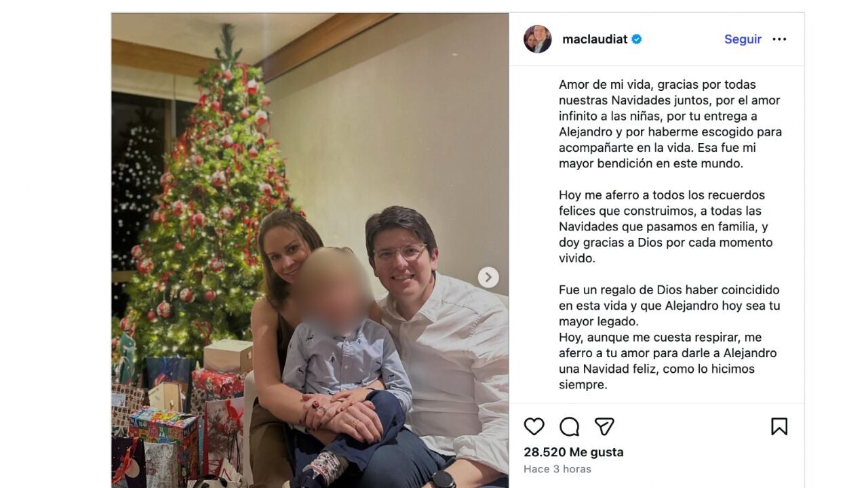
Task: Visit the profile via the maclaudiat username
Action: [595, 39]
